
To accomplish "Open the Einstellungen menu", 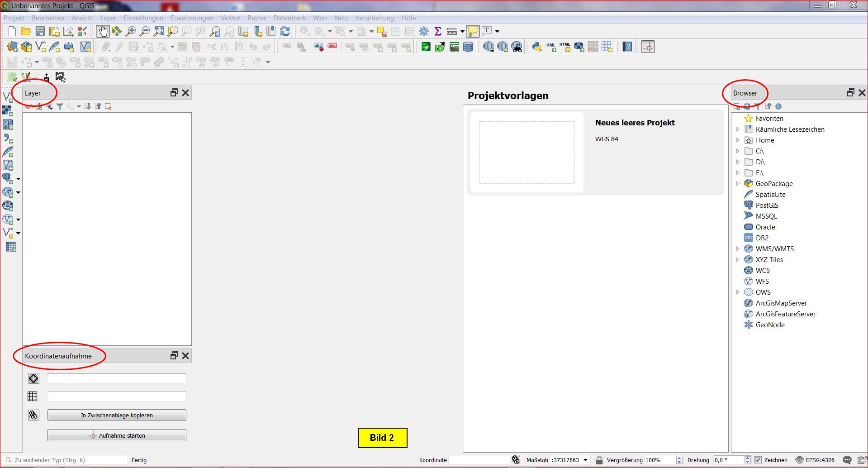I will (x=143, y=18).
